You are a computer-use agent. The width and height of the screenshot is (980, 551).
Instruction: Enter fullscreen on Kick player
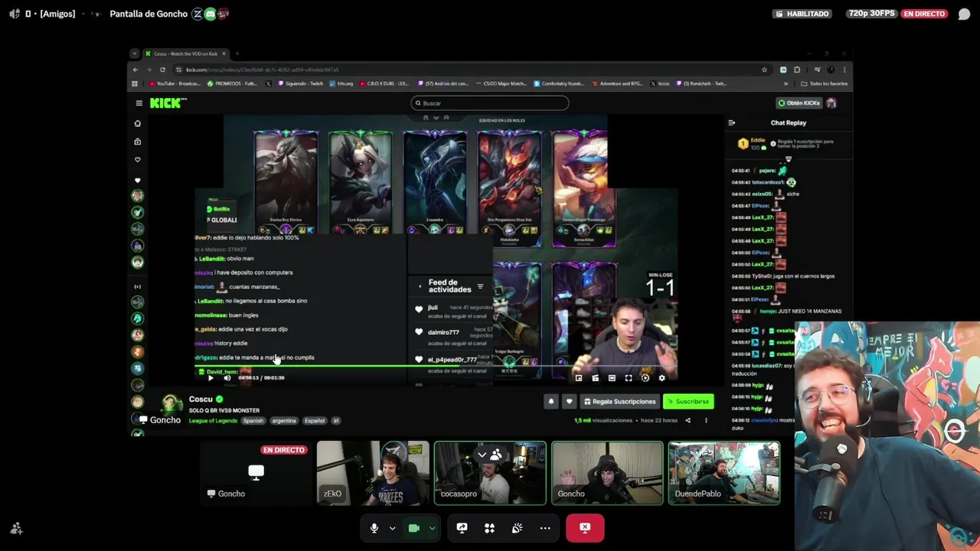[x=629, y=377]
